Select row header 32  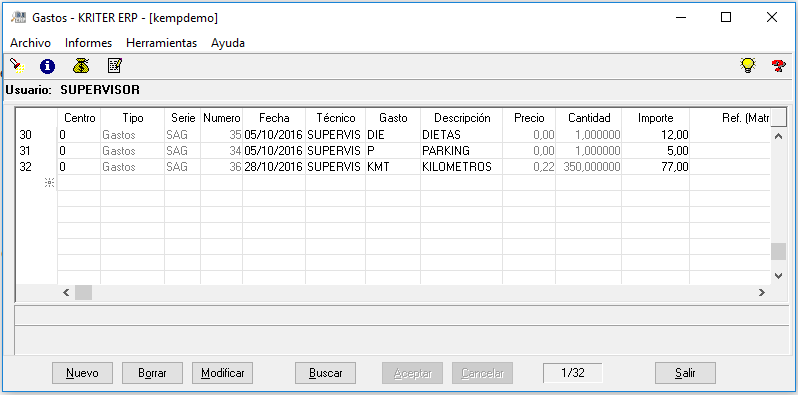pyautogui.click(x=37, y=166)
